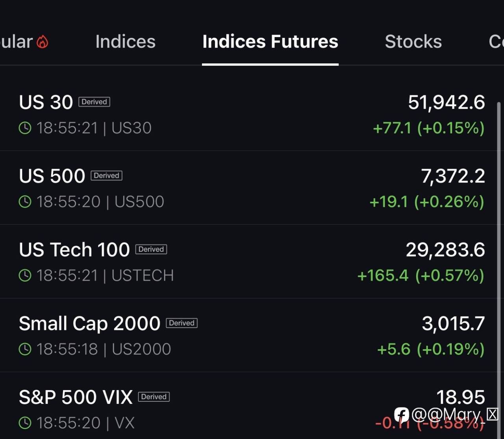Switch to the Indices tab
This screenshot has height=439, width=504.
pyautogui.click(x=126, y=42)
